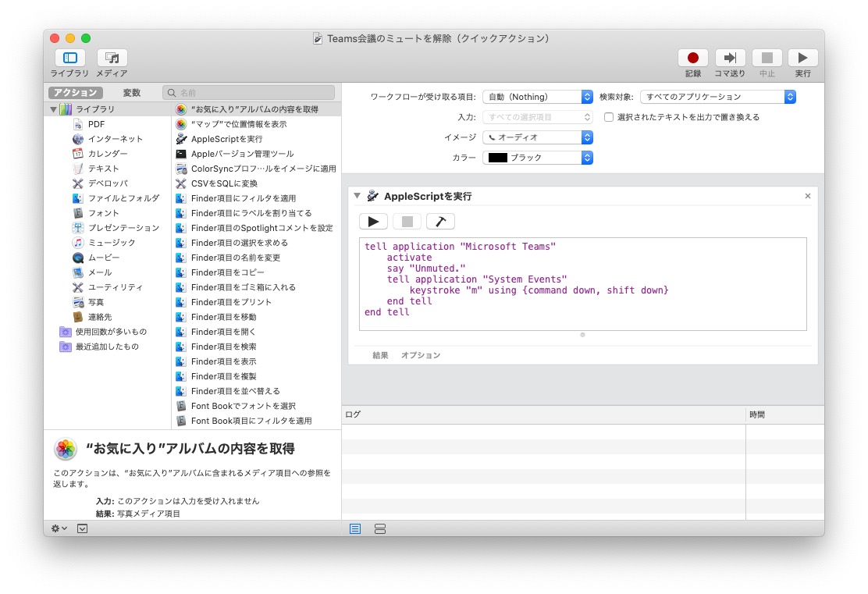Select the Finder項目を並べ替える action
This screenshot has width=868, height=594.
tap(257, 391)
